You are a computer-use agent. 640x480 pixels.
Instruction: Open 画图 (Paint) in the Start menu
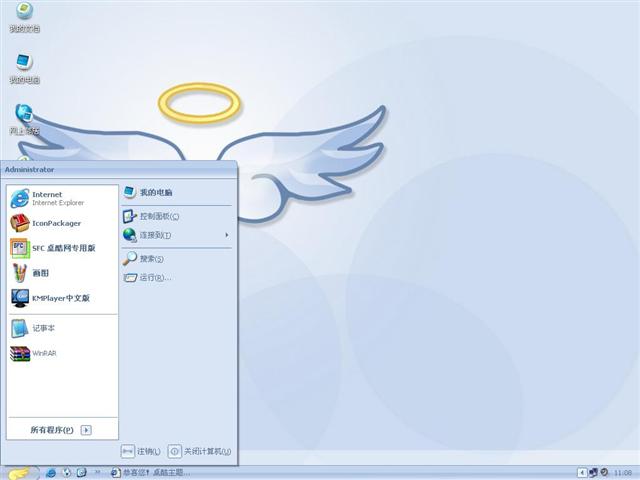62,273
